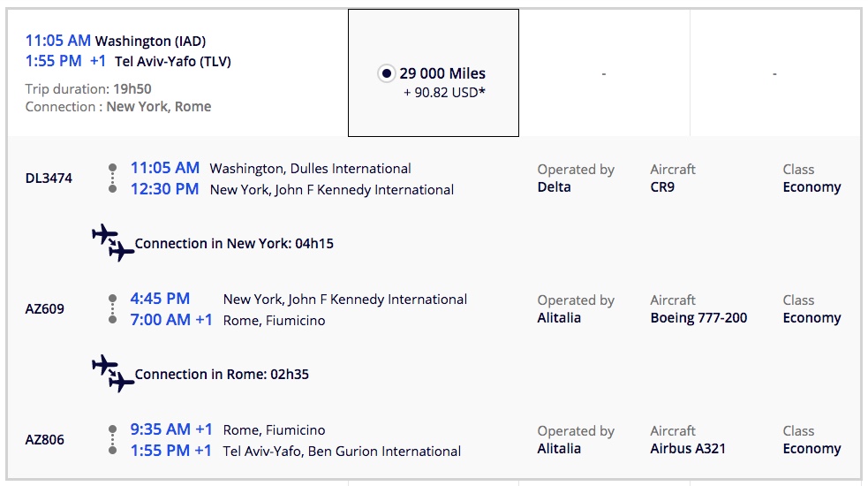Select the 29 000 Miles fare radio button
Screen dimensions: 868x486
(x=386, y=74)
